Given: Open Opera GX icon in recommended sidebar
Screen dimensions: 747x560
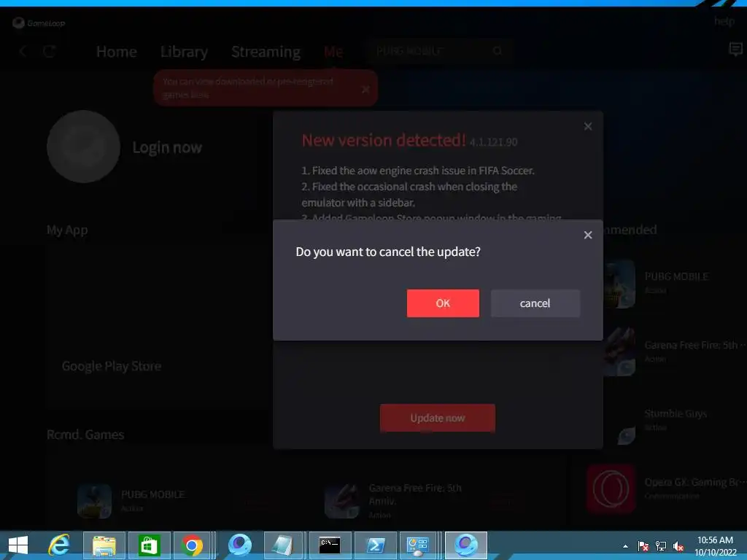Looking at the screenshot, I should pyautogui.click(x=611, y=489).
